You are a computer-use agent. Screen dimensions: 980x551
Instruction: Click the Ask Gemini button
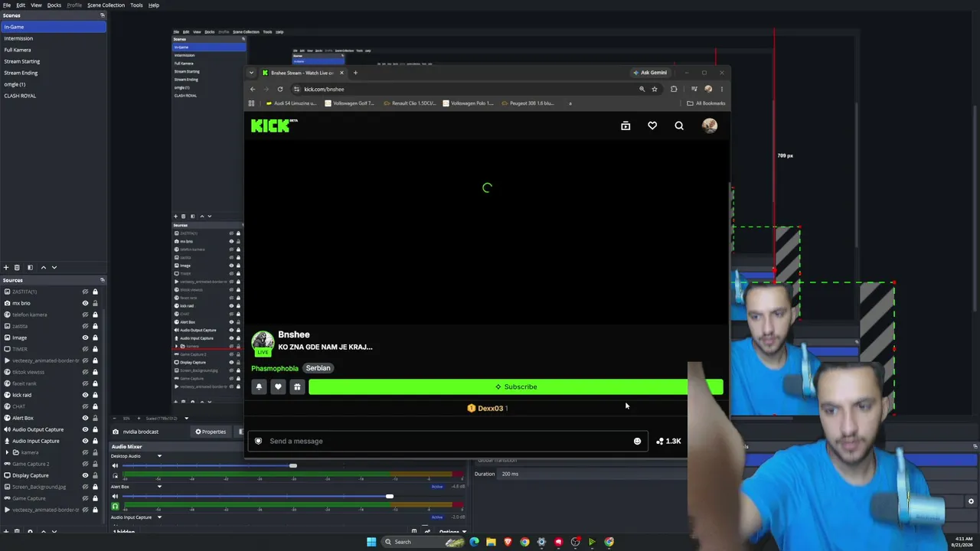pos(650,73)
